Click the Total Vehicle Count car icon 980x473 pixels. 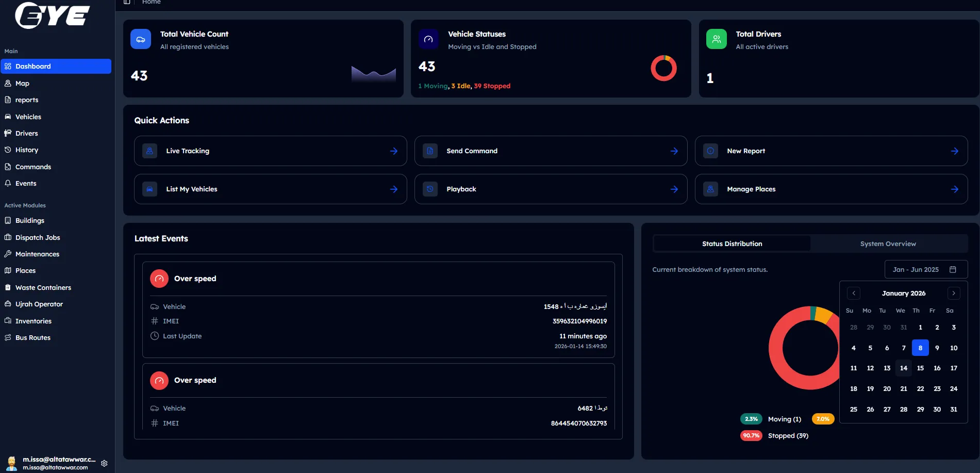pos(141,39)
